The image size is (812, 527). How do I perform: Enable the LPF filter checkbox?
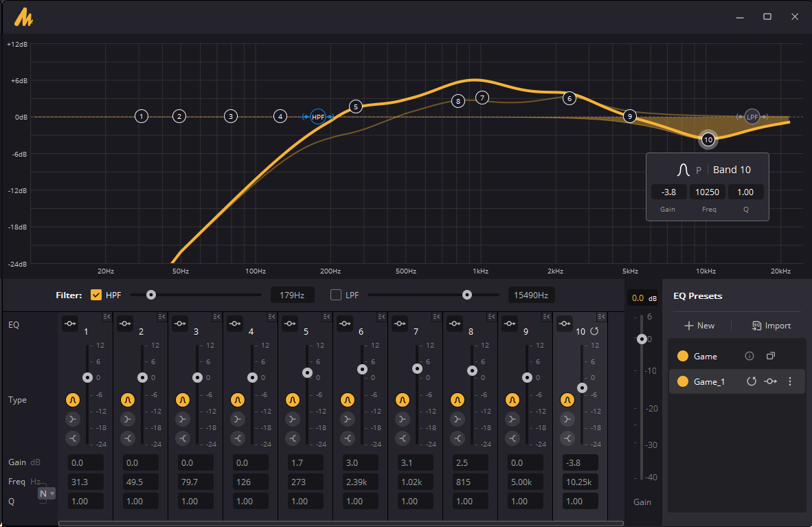point(336,295)
